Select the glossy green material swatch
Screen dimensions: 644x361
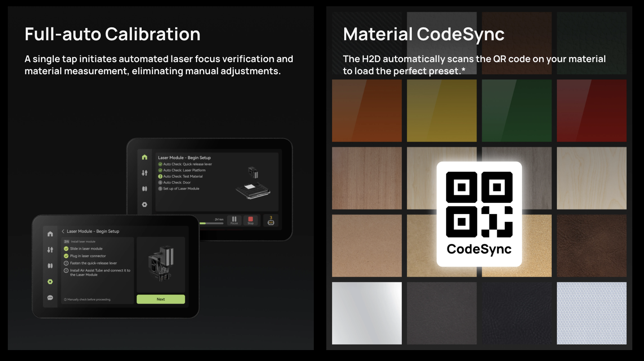(517, 111)
